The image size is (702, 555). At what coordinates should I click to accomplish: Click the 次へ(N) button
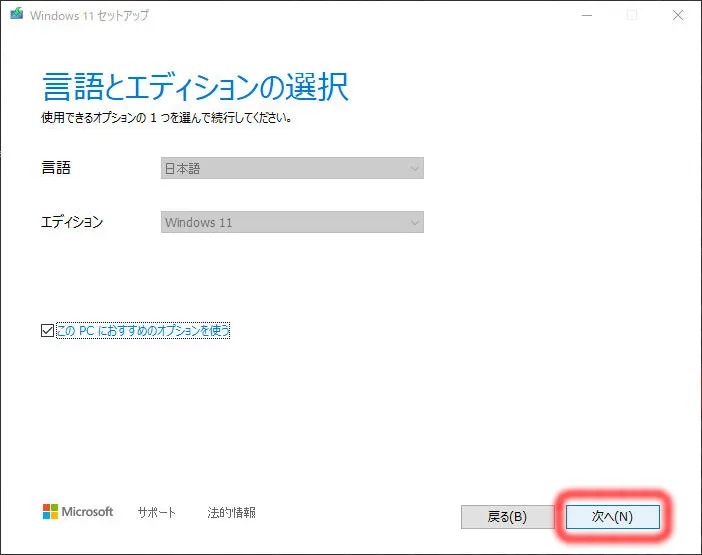tap(612, 517)
